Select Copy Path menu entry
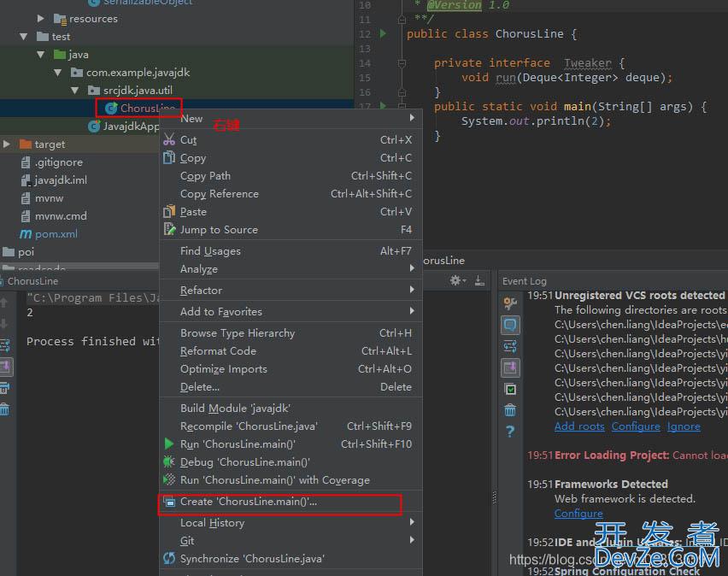Screen dimensions: 728x576 coord(291,175)
